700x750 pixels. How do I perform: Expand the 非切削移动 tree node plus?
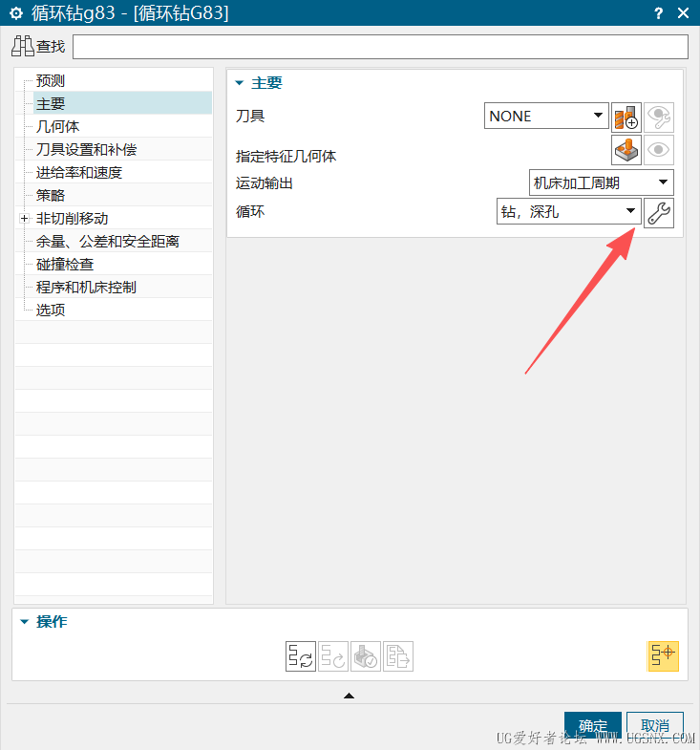pyautogui.click(x=24, y=219)
